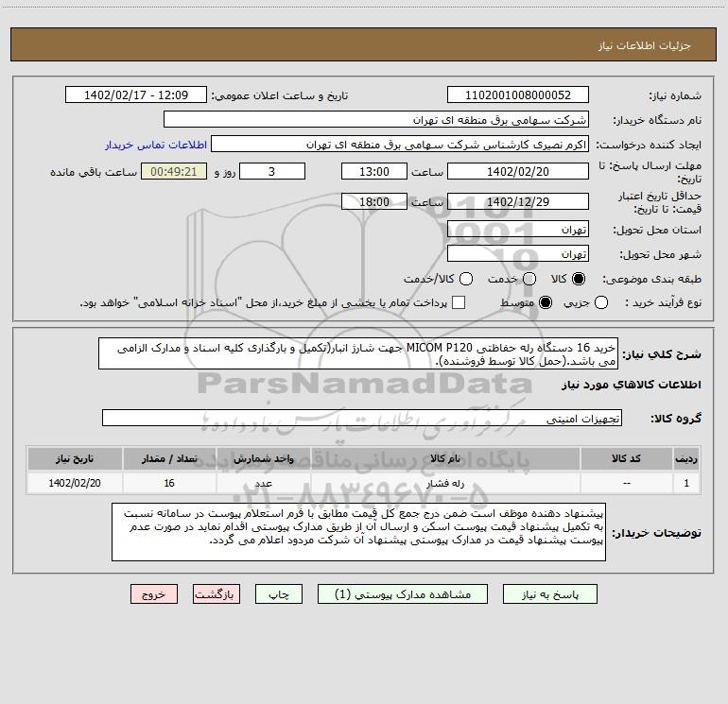The height and width of the screenshot is (704, 728).
Task: Click the need number field 1102001008000052
Action: point(518,94)
